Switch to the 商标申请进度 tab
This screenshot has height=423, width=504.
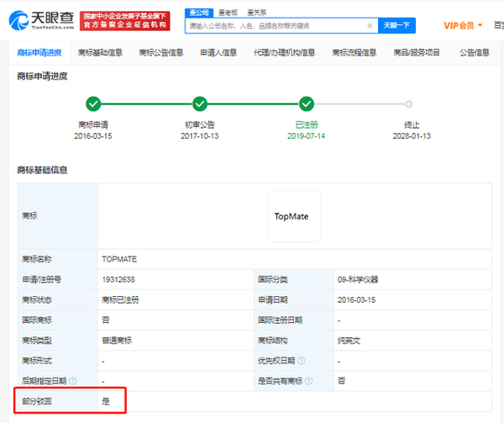[39, 53]
